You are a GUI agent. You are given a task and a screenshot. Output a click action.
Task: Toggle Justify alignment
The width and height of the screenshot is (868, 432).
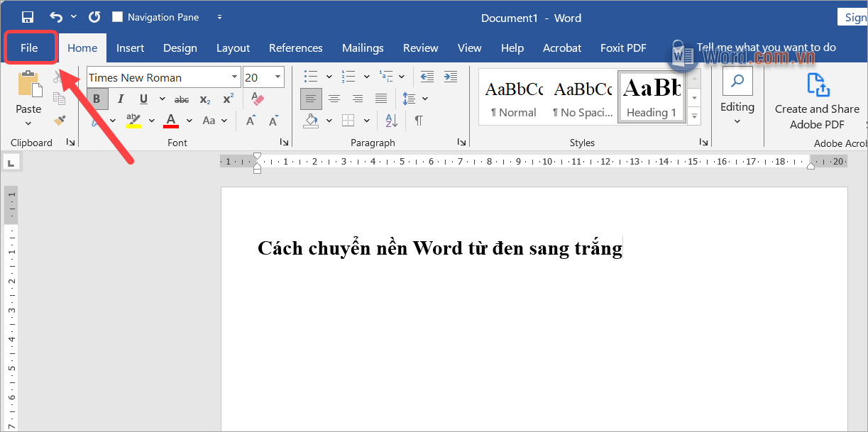click(x=381, y=99)
